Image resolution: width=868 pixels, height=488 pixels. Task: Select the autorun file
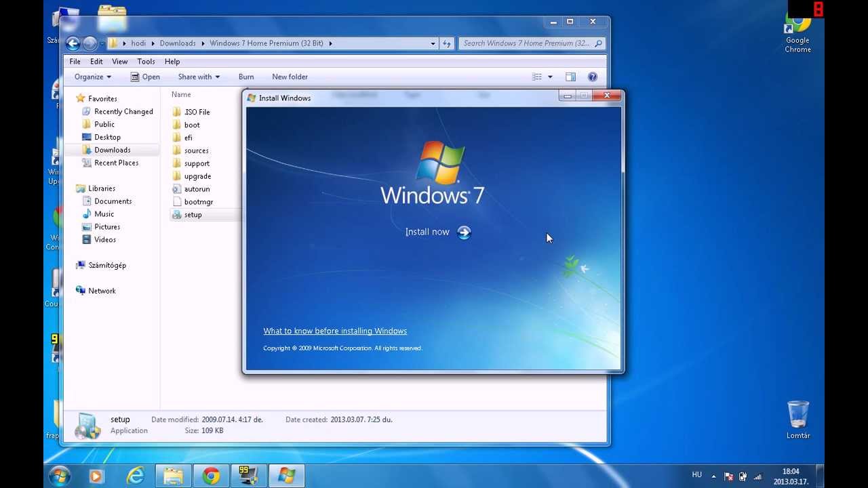coord(197,190)
